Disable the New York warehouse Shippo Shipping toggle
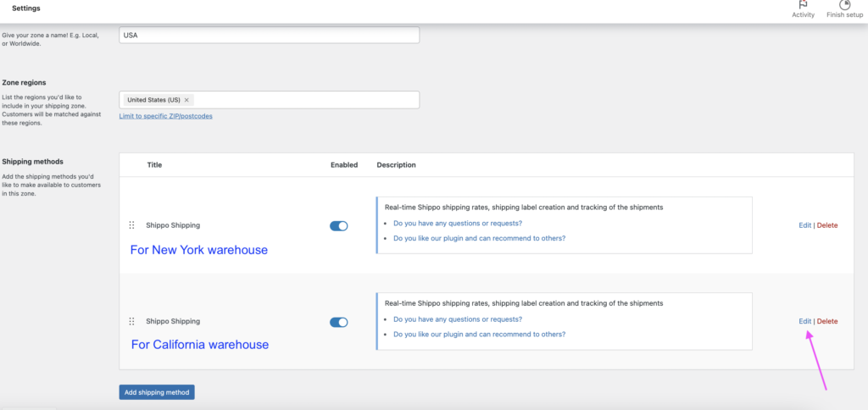868x410 pixels. pos(338,226)
